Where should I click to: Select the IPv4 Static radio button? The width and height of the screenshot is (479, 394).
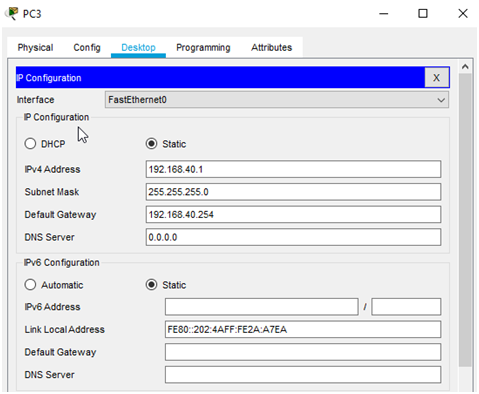151,144
